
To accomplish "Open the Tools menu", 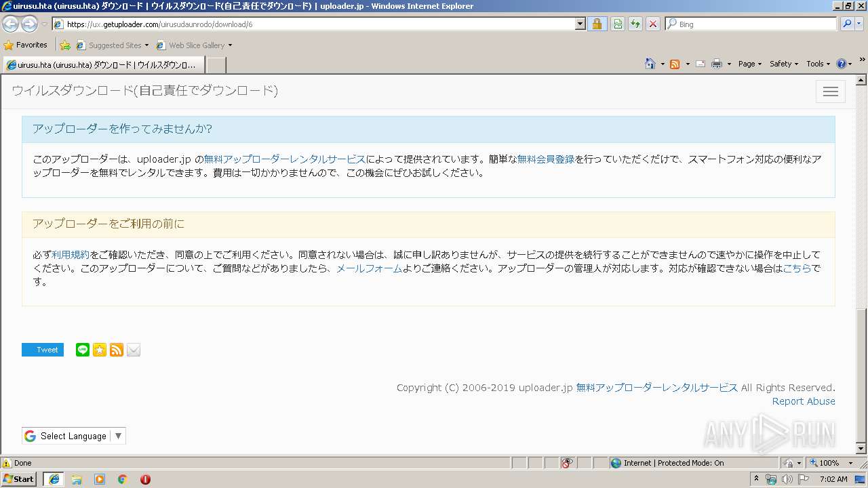I will (818, 64).
